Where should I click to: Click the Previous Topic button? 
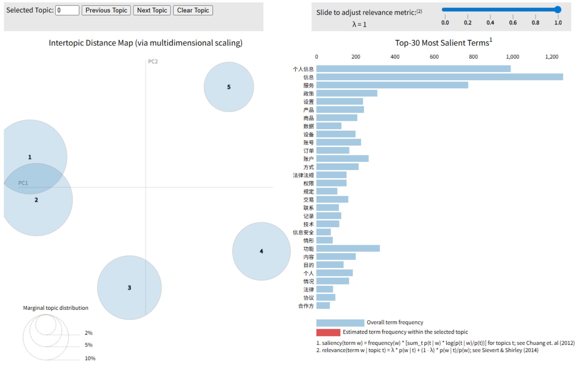[x=106, y=10]
